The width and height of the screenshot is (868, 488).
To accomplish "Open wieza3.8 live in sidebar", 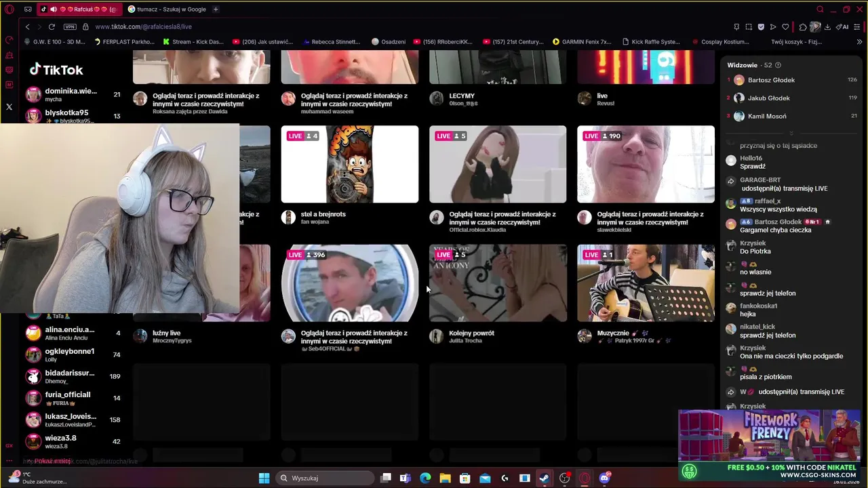I will (x=73, y=442).
